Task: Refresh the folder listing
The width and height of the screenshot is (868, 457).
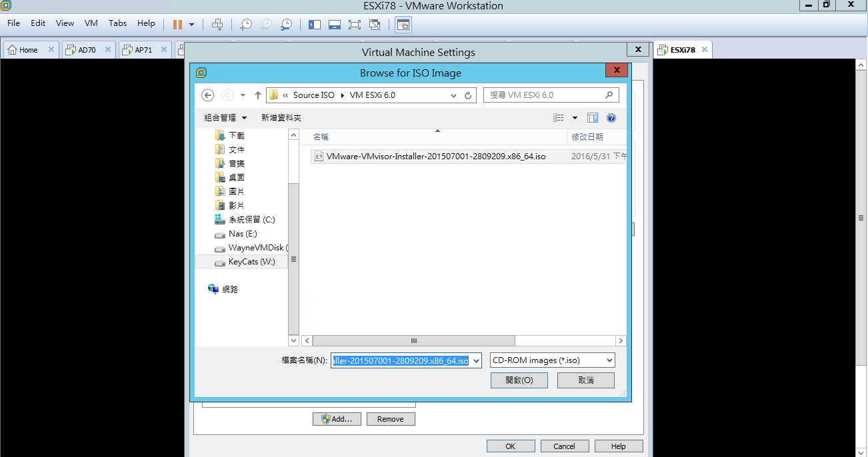Action: [468, 95]
